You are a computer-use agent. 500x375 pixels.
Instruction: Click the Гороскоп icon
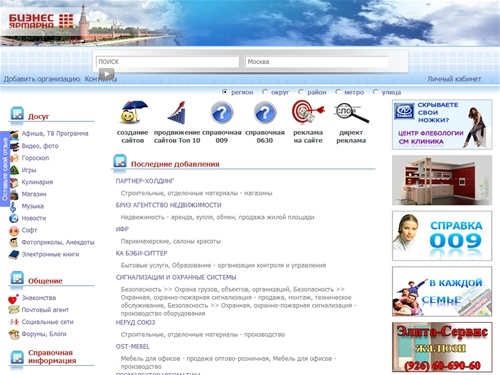click(x=14, y=158)
